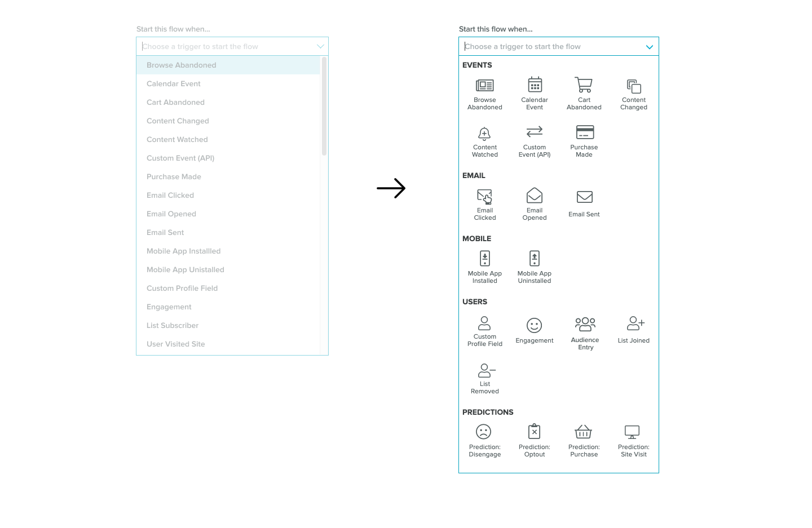Pick User Visited Site list option
812x528 pixels.
click(176, 344)
